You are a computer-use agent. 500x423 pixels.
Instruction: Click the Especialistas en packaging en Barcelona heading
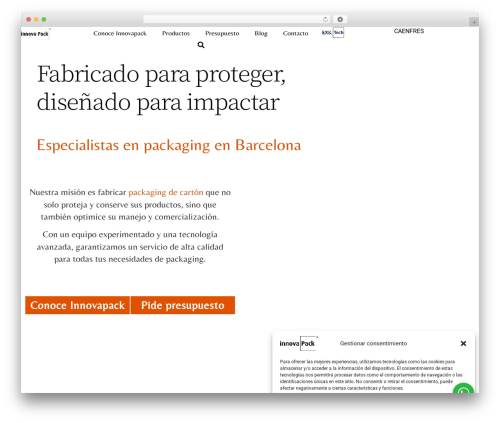pyautogui.click(x=169, y=145)
